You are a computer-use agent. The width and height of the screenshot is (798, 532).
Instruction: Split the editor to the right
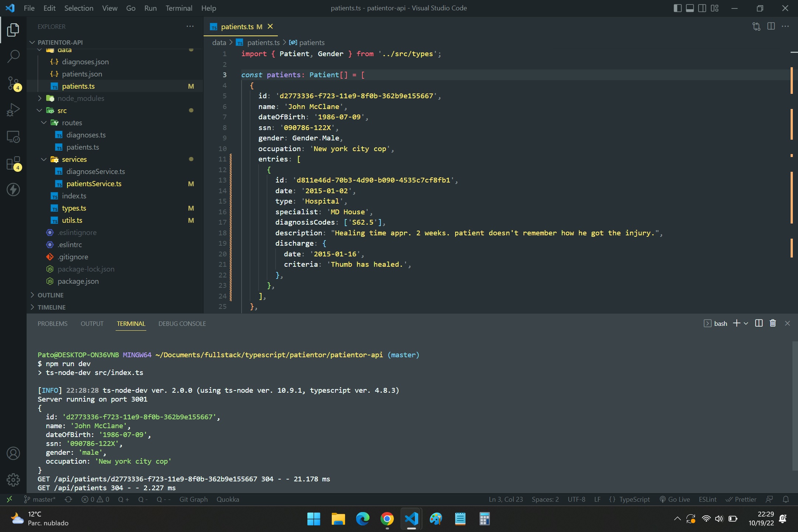[771, 27]
